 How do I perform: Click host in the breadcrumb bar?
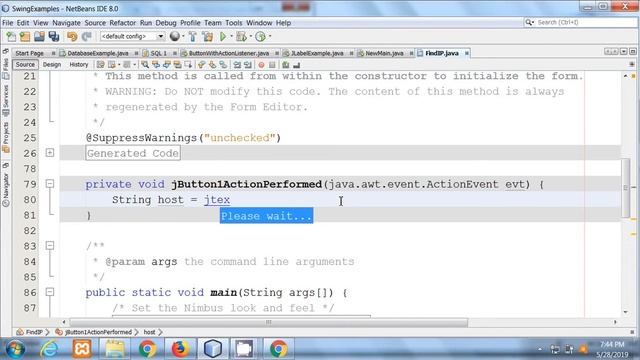click(x=149, y=332)
